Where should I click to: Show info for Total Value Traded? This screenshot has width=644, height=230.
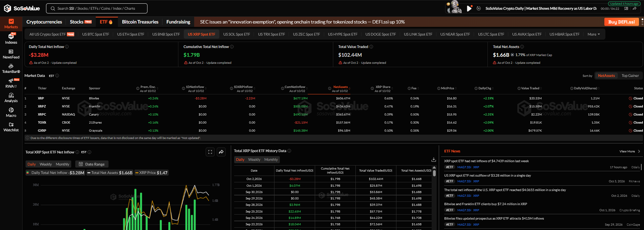pos(371,47)
